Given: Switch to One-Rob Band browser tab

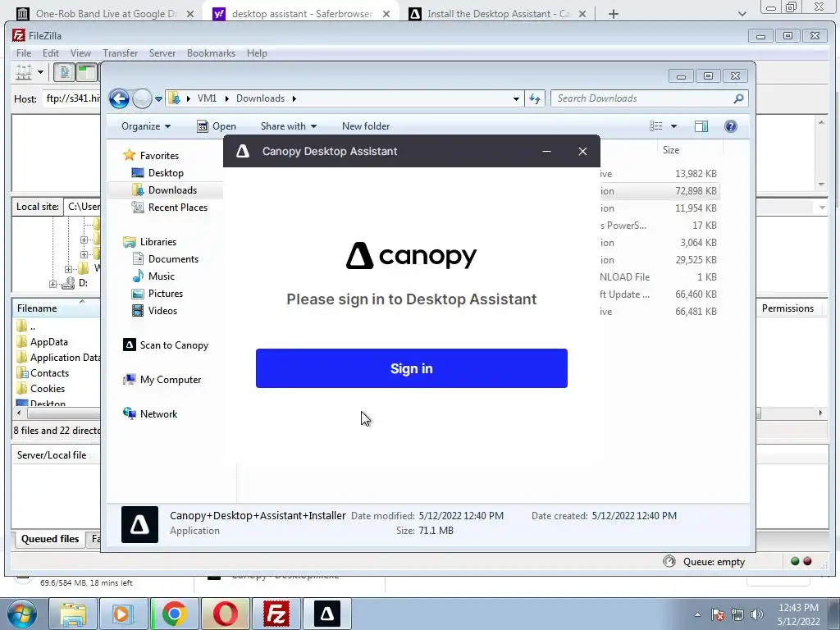Looking at the screenshot, I should click(105, 14).
